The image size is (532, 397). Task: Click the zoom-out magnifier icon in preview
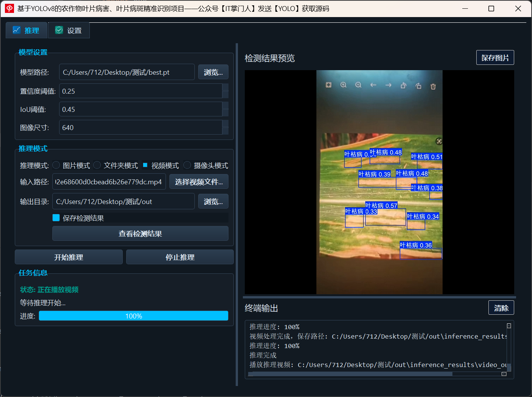(358, 85)
